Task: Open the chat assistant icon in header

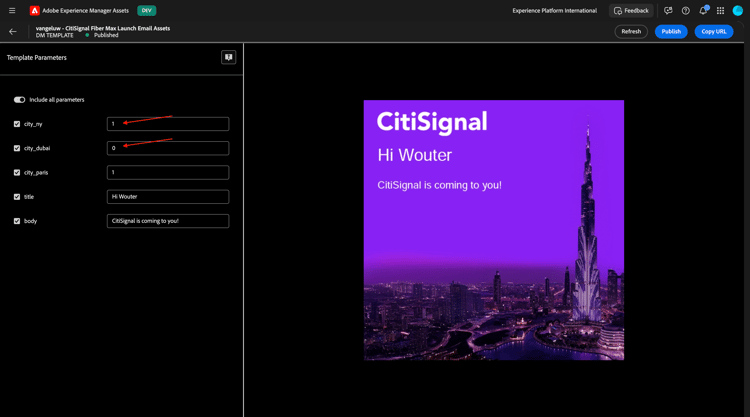Action: (x=668, y=11)
